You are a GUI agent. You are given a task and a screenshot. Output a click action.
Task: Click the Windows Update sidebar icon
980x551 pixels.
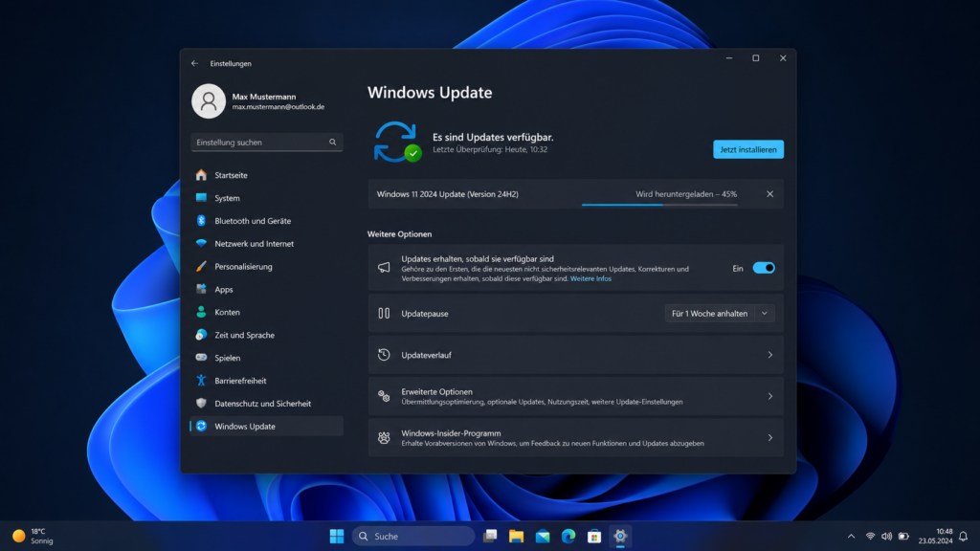201,426
